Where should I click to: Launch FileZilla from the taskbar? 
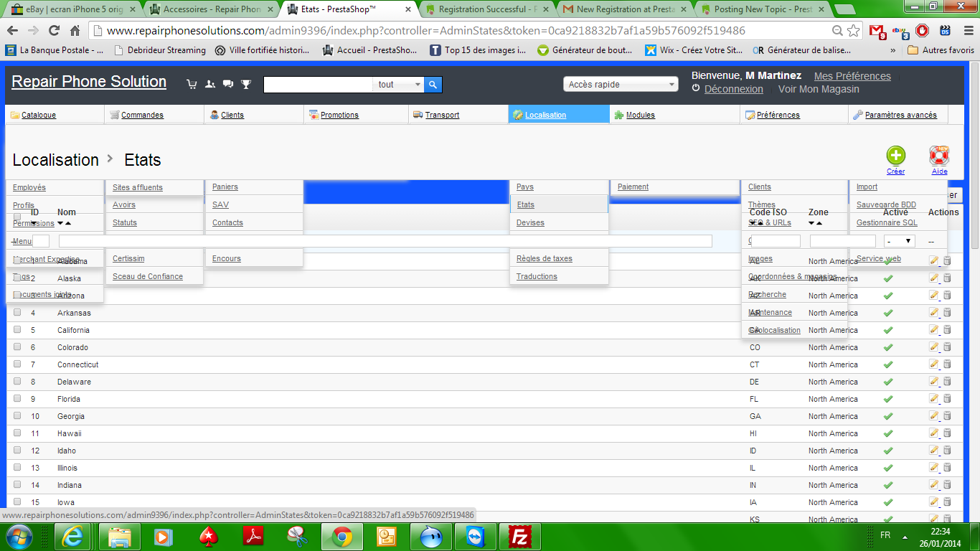click(519, 537)
